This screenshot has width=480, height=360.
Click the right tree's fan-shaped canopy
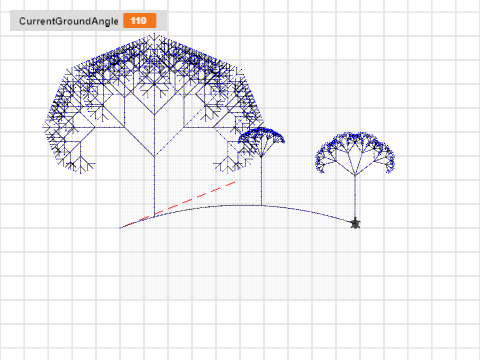[x=355, y=153]
